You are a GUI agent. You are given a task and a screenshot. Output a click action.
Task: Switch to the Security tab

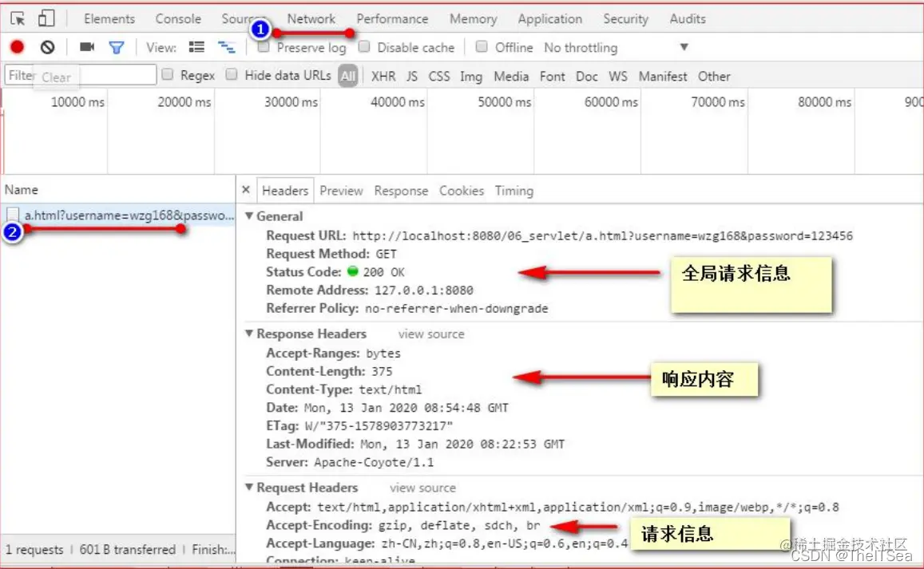click(x=626, y=19)
